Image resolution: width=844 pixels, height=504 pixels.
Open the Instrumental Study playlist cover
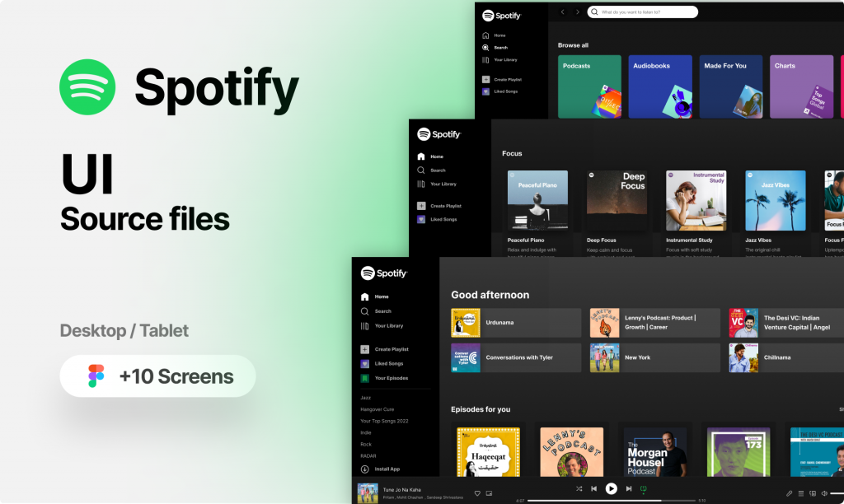pyautogui.click(x=696, y=201)
